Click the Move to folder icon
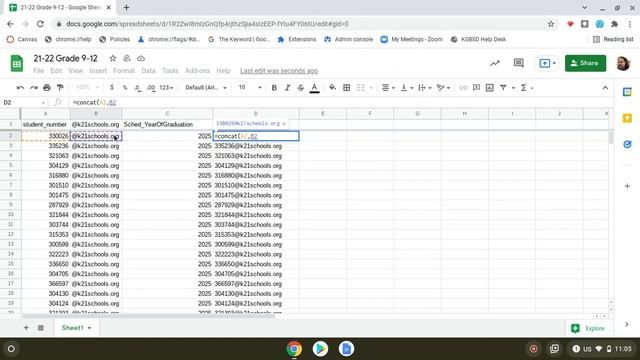 (x=127, y=58)
